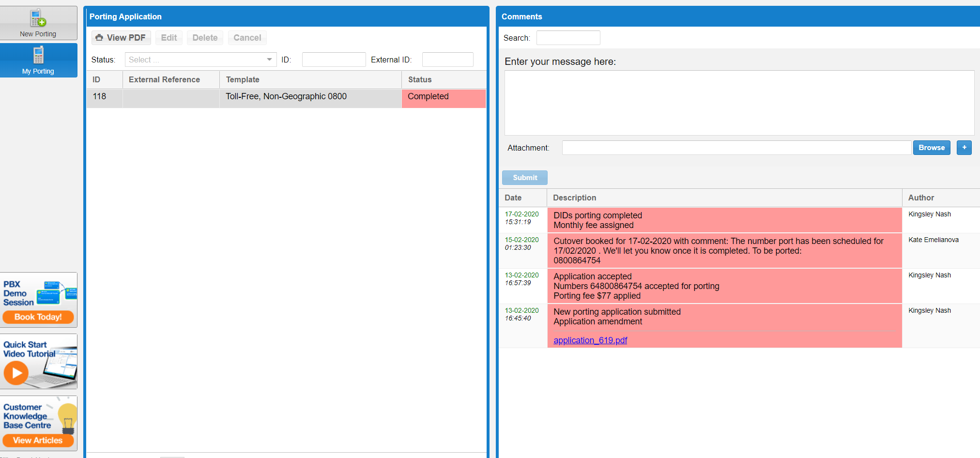Sort by Status column in porting table
This screenshot has width=980, height=458.
[444, 79]
